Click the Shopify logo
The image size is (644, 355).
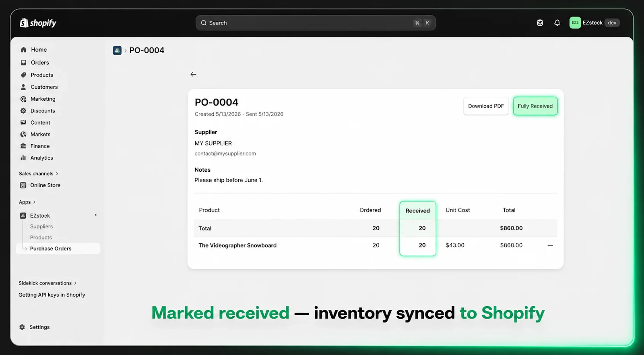[38, 23]
